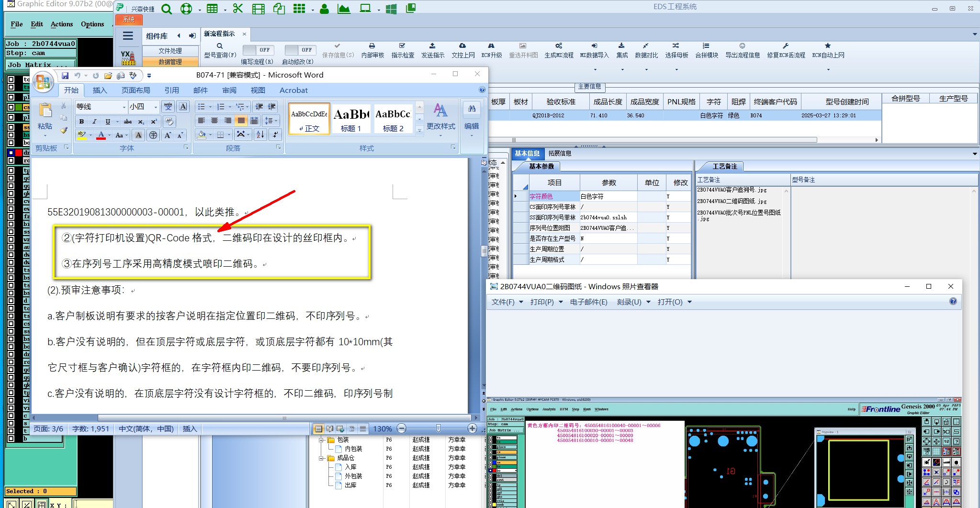
Task: Select the 标题 1 style in Word
Action: (x=351, y=118)
